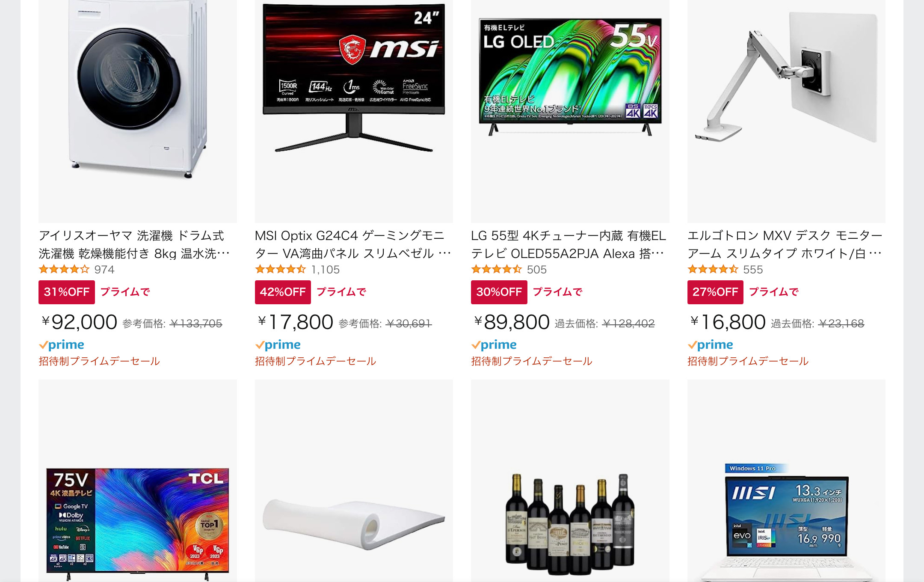Click the MSI Optix G24C4 product title
The image size is (924, 582).
tap(353, 245)
